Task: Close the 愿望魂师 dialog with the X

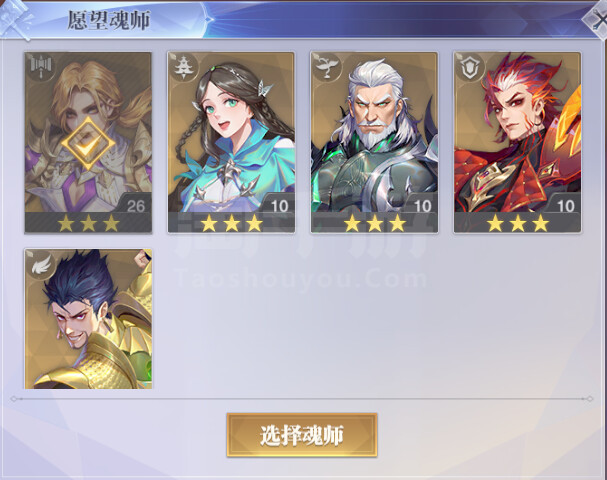Action: [597, 19]
